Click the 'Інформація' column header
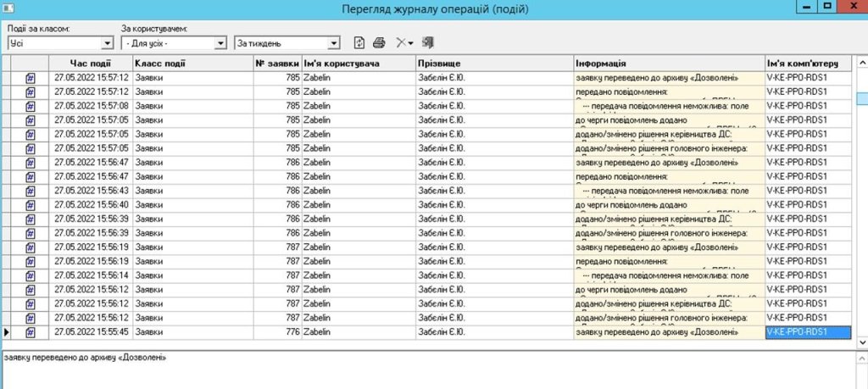This screenshot has height=389, width=868. [668, 64]
